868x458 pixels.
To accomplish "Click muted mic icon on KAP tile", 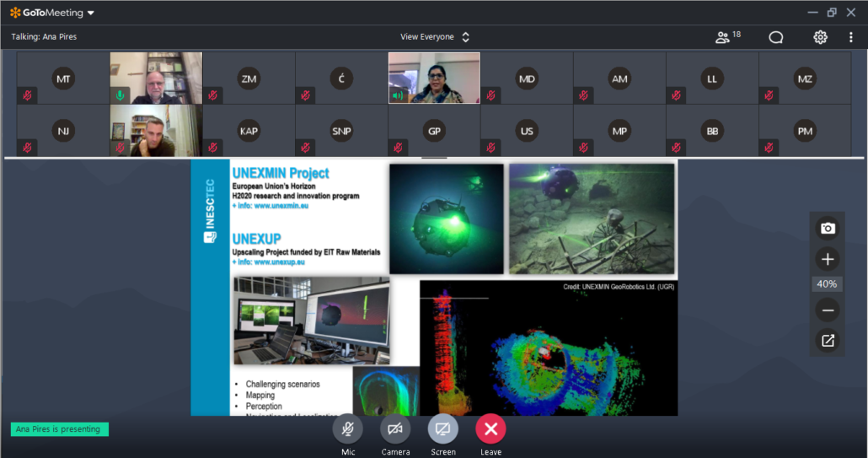I will 212,148.
